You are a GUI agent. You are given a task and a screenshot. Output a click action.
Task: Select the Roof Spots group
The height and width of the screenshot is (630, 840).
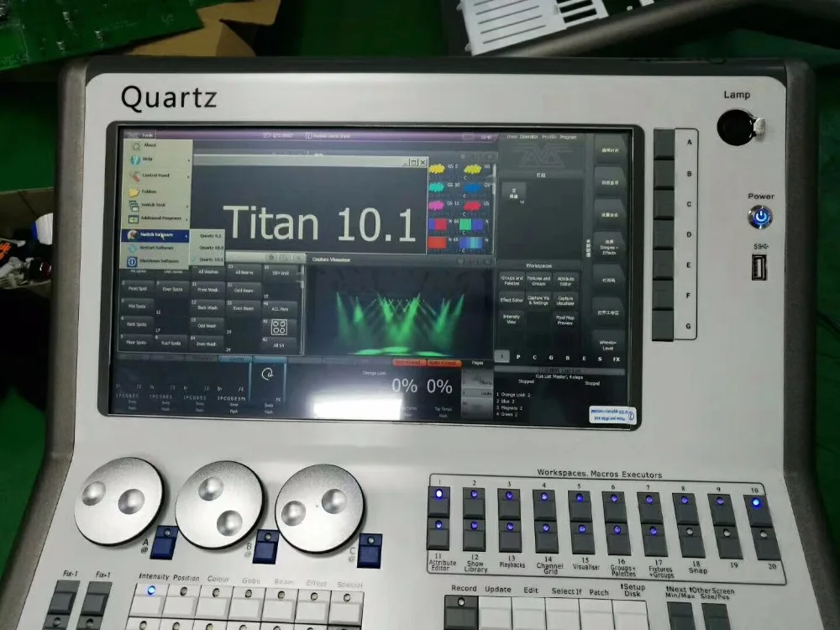(x=171, y=343)
